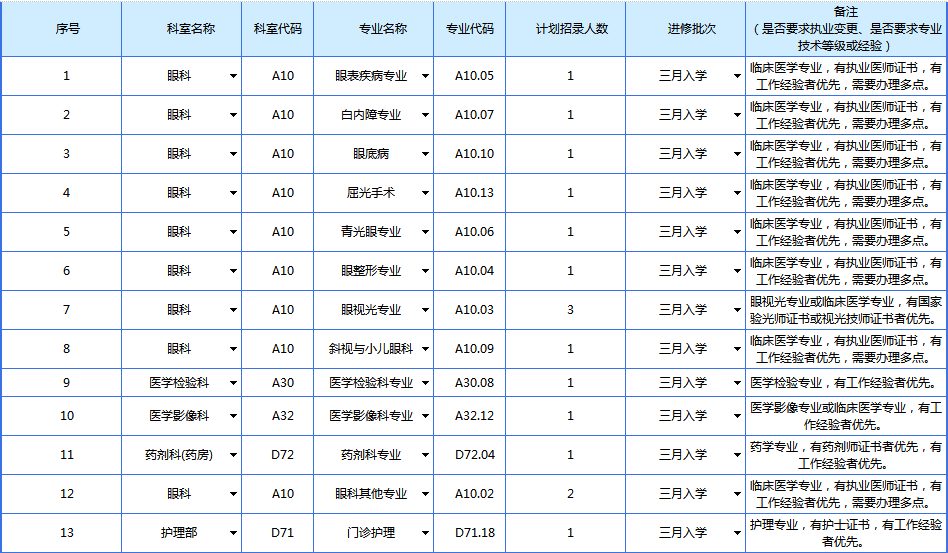Select the 序号 column header

click(67, 29)
